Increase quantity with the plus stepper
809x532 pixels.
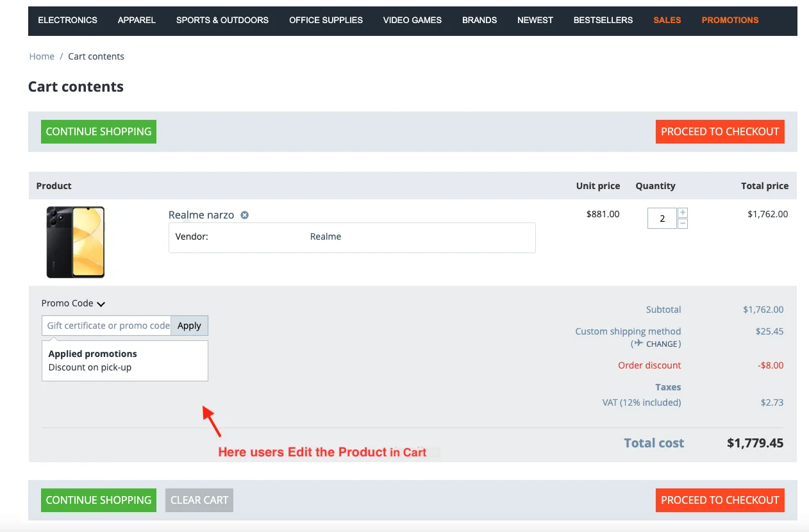(x=683, y=213)
